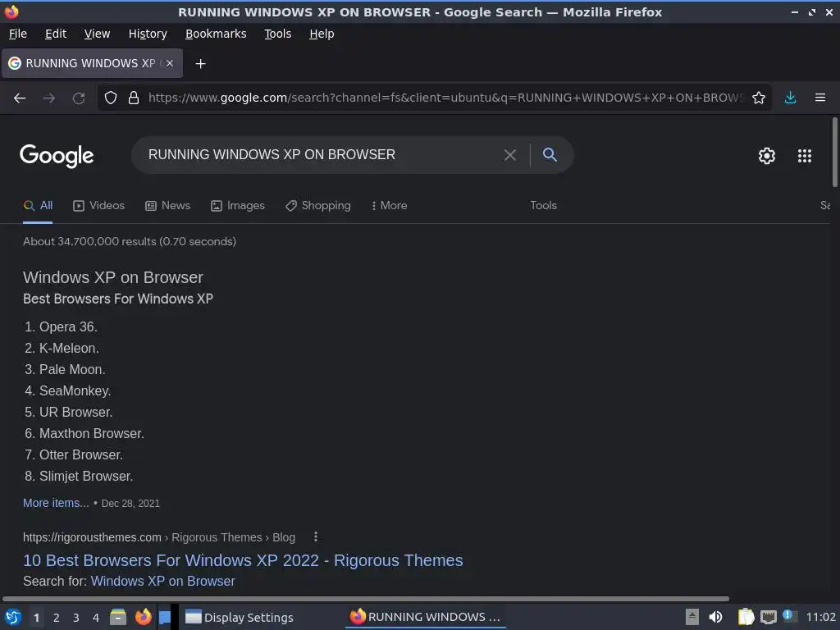Open the LXQt start menu
This screenshot has height=630, width=840.
[x=13, y=617]
